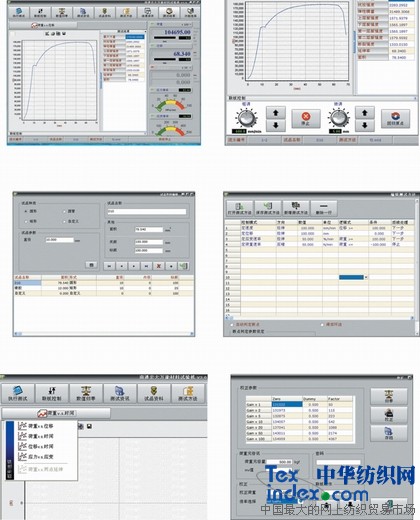Click the 试品名称 specimen name input field

[x=147, y=211]
